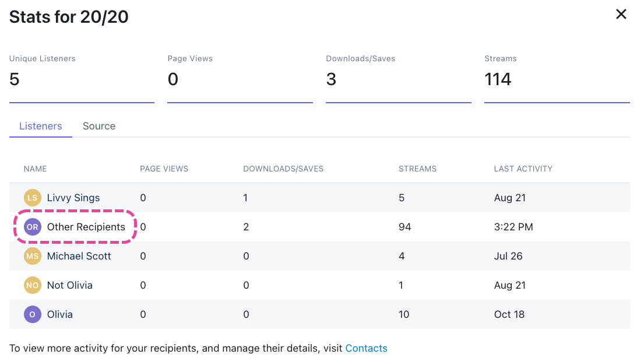Click Michael Scott's MS avatar icon
Screen dimensions: 644x361
[x=32, y=256]
